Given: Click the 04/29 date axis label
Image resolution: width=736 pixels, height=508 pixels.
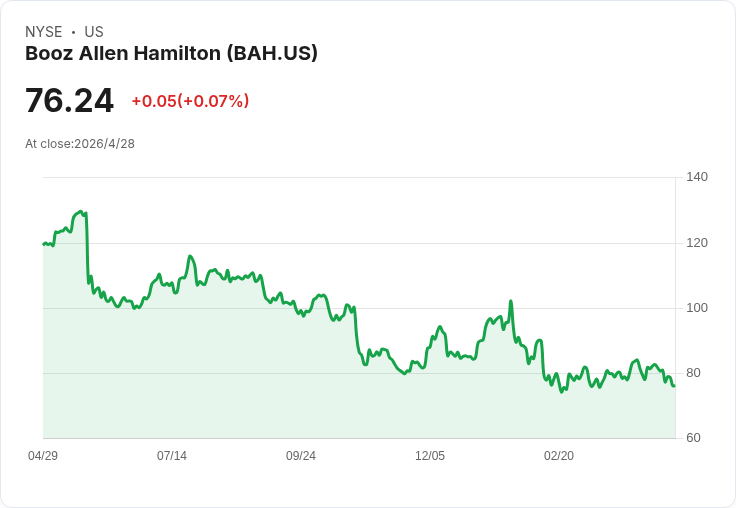Looking at the screenshot, I should click(x=43, y=455).
